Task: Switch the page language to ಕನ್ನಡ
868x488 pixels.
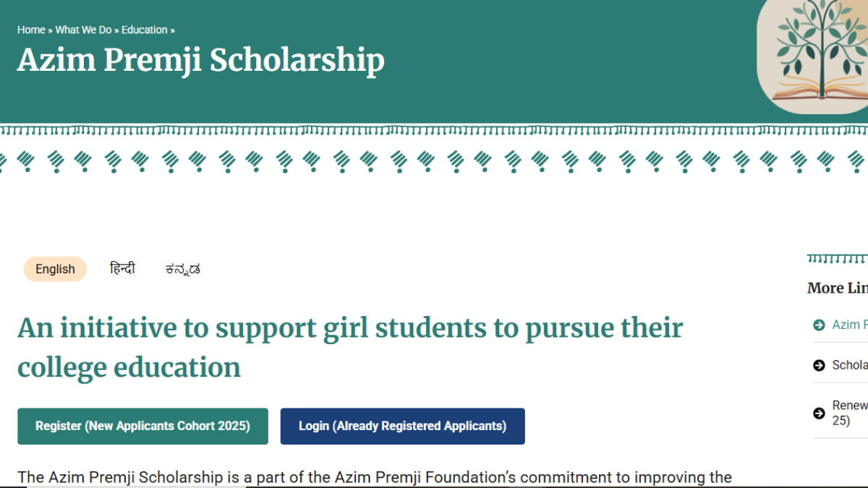Action: tap(181, 269)
